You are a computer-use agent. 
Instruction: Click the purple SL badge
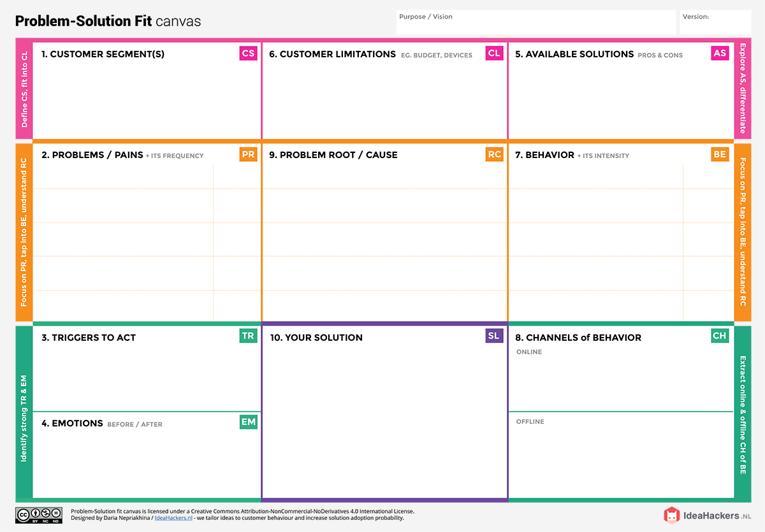(494, 336)
